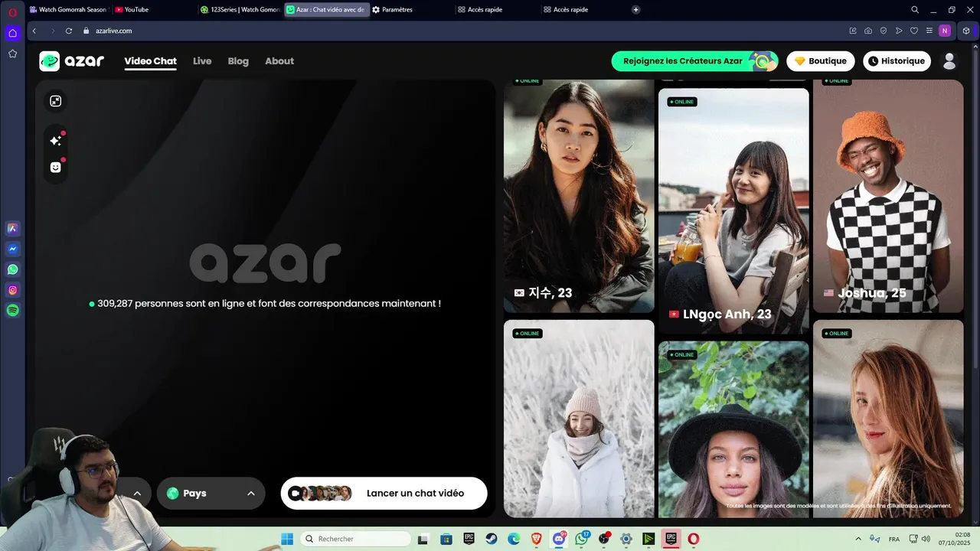Click Lancer un chat vidéo
This screenshot has height=551, width=980.
click(384, 494)
